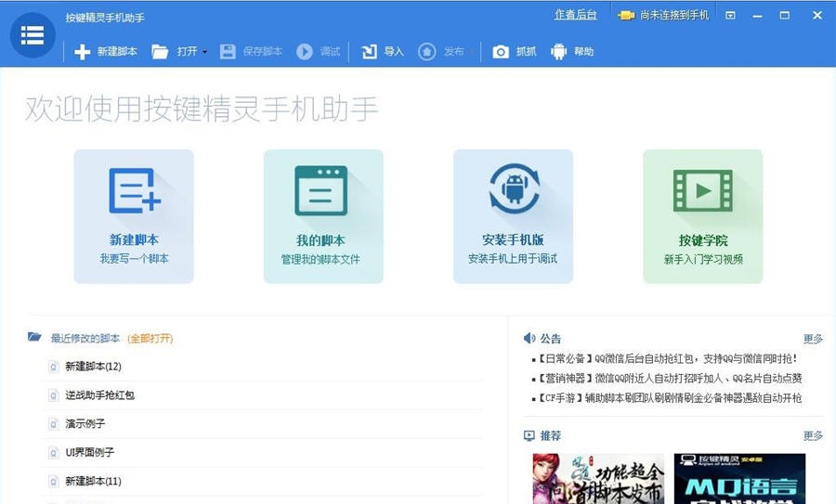
Task: Click the 尚未连接到手机 connection status
Action: (674, 16)
